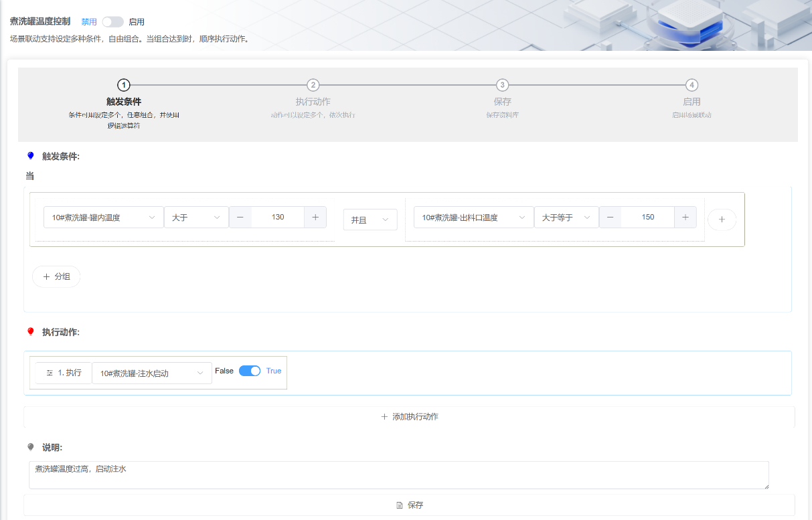
Task: Click the red bulb icon beside 执行动作
Action: point(30,332)
